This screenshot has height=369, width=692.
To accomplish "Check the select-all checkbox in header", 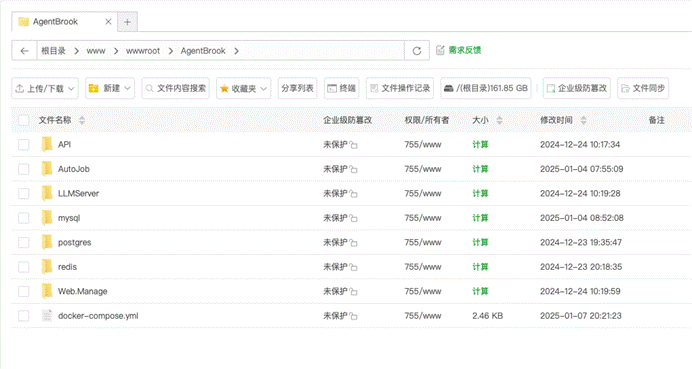I will [x=24, y=120].
